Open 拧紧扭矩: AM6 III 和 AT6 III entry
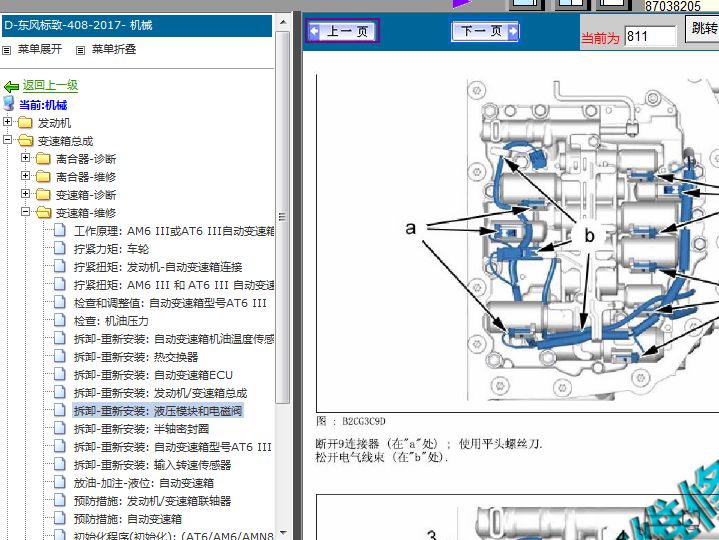The height and width of the screenshot is (540, 719). point(174,285)
